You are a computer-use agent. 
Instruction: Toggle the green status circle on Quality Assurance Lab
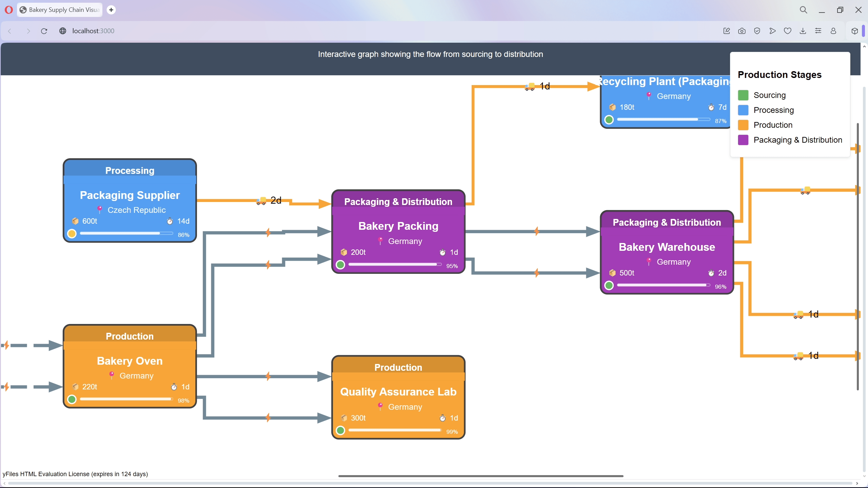tap(340, 430)
